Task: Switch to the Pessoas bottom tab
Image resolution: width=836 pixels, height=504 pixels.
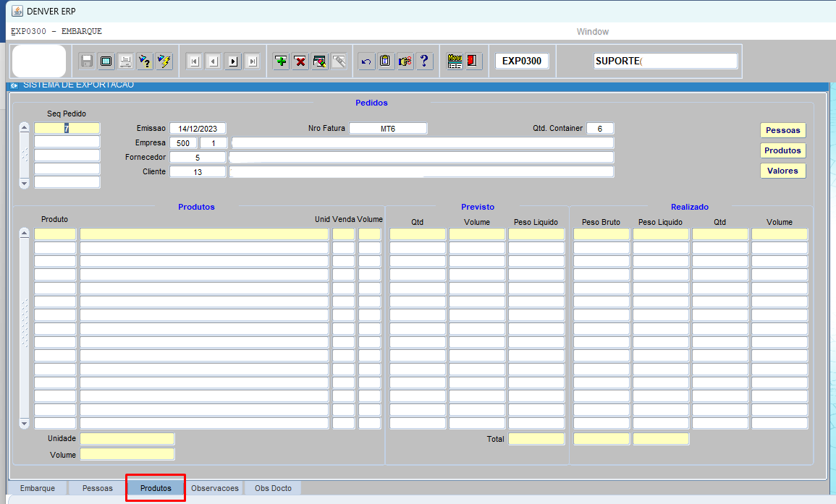Action: 98,488
